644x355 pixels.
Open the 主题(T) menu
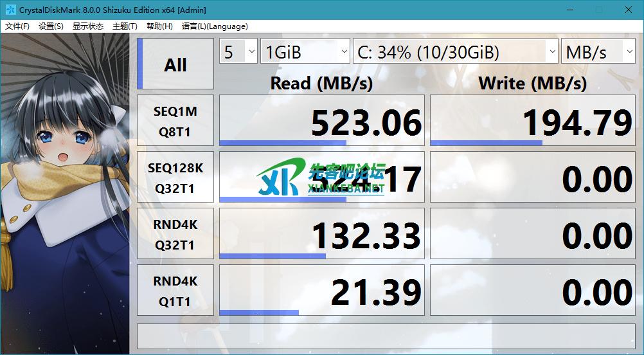125,26
